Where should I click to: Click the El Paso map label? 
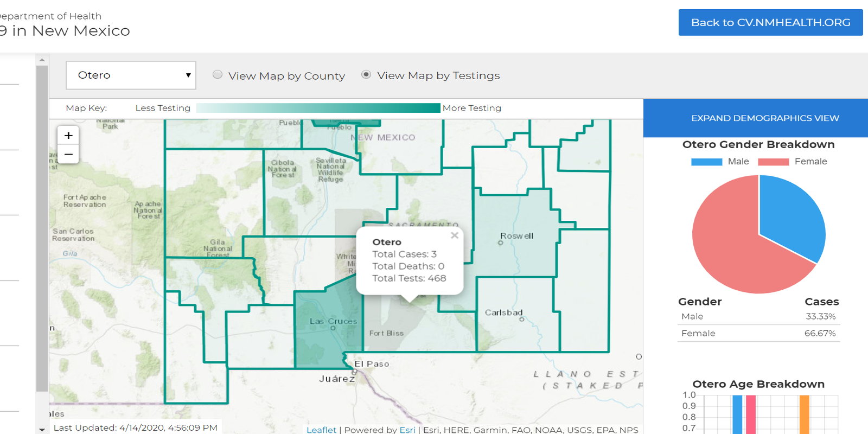click(372, 364)
